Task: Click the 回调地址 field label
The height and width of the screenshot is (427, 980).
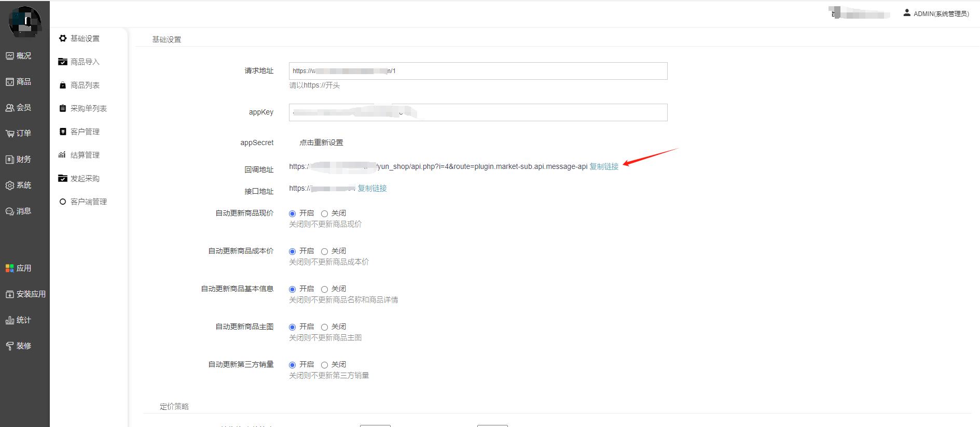Action: click(259, 169)
